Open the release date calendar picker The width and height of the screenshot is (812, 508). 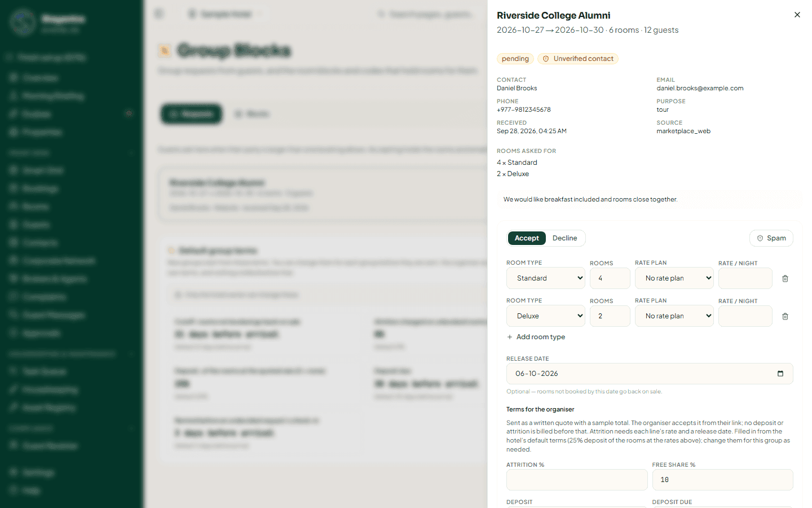[780, 374]
